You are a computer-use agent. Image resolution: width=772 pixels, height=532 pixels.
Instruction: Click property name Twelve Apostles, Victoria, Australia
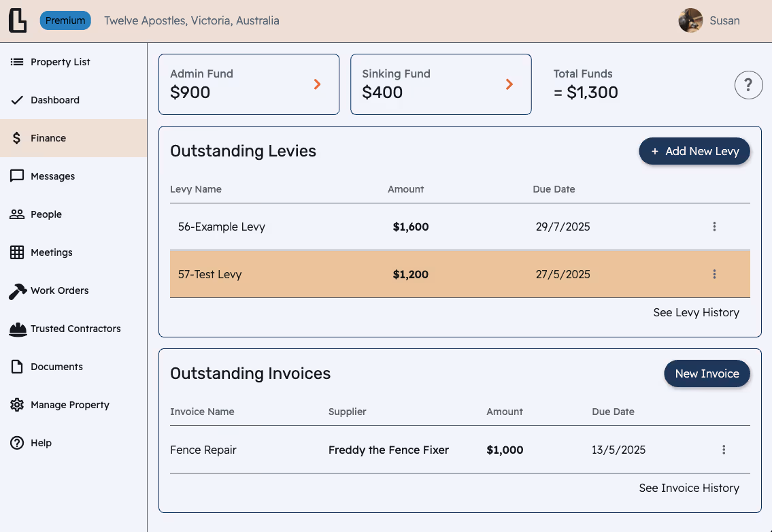[x=192, y=20]
